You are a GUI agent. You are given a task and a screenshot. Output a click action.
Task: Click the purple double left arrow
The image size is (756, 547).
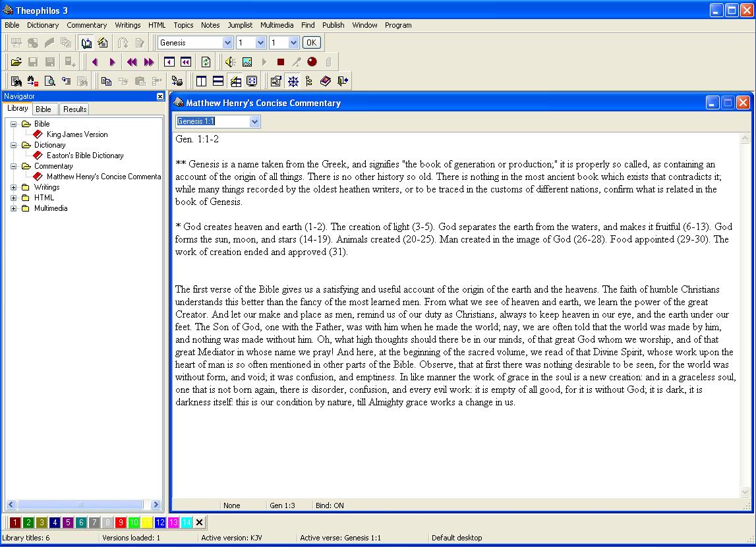tap(132, 62)
